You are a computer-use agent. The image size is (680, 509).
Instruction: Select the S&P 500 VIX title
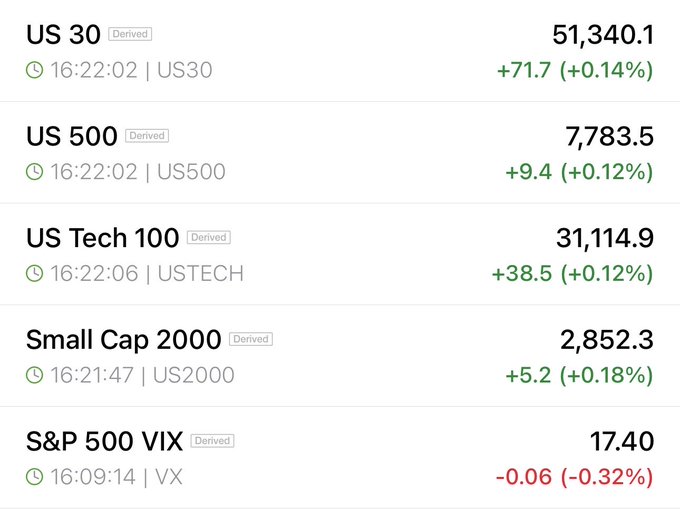tap(105, 441)
